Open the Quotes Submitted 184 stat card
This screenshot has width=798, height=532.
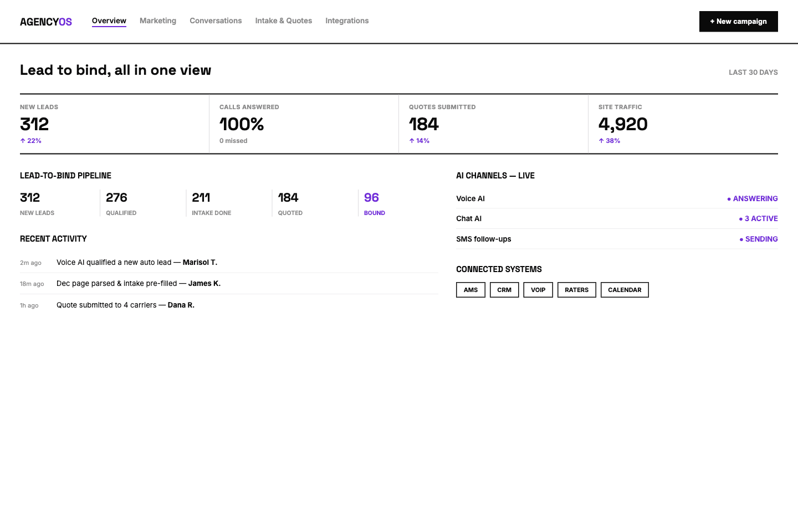pos(493,124)
